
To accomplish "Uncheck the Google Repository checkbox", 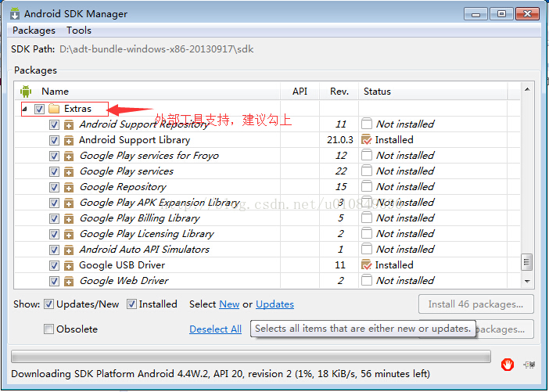I will pos(54,188).
